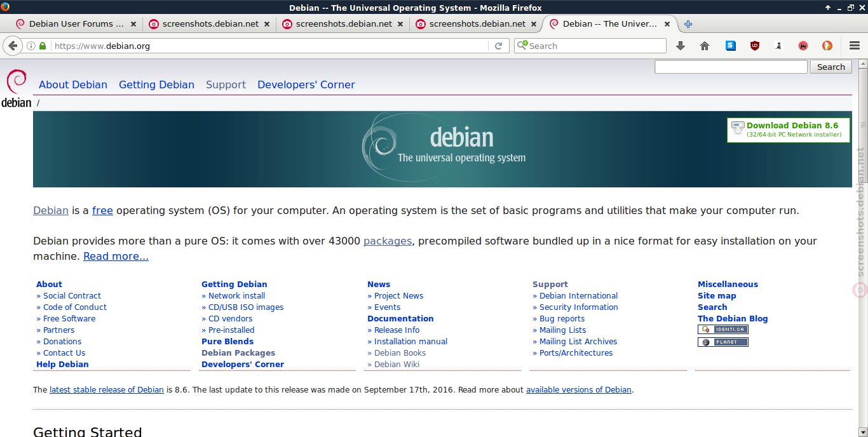Open the Social Contract link
This screenshot has width=868, height=437.
tap(72, 296)
